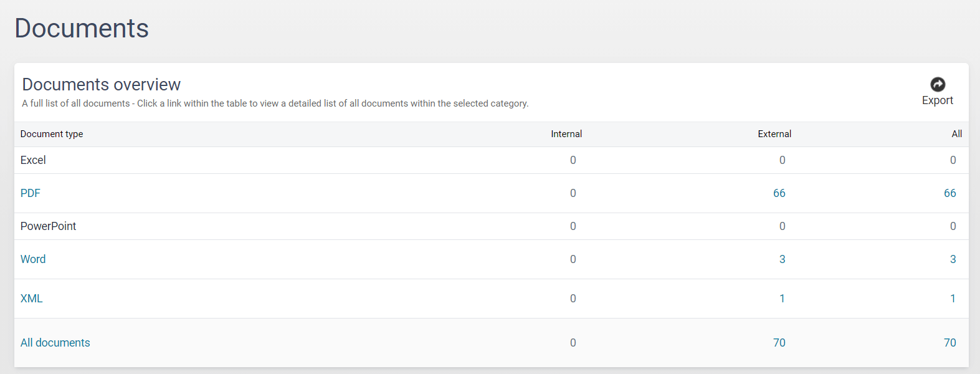Click the External column header
The width and height of the screenshot is (980, 374).
pos(774,134)
